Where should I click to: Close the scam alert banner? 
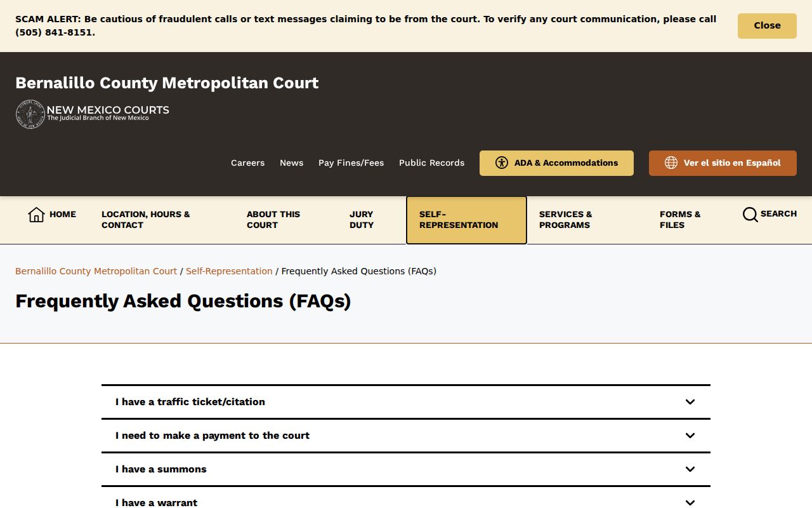tap(767, 26)
